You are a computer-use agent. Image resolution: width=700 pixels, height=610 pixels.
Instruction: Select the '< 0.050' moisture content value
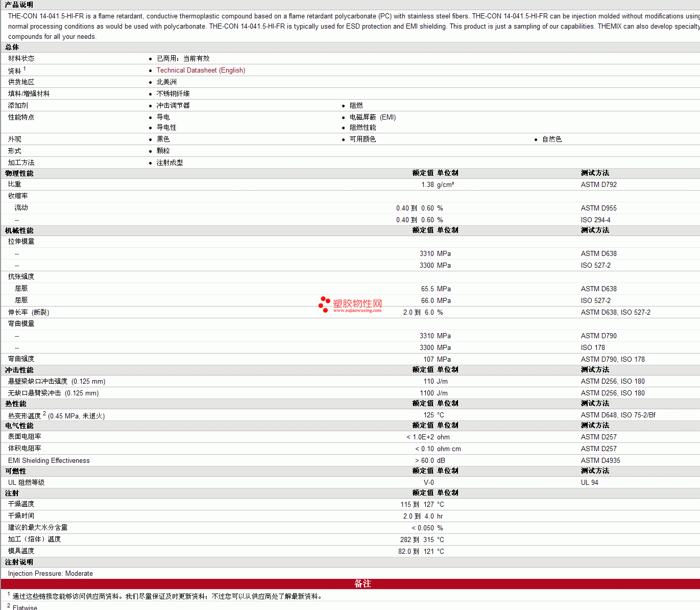tap(423, 528)
